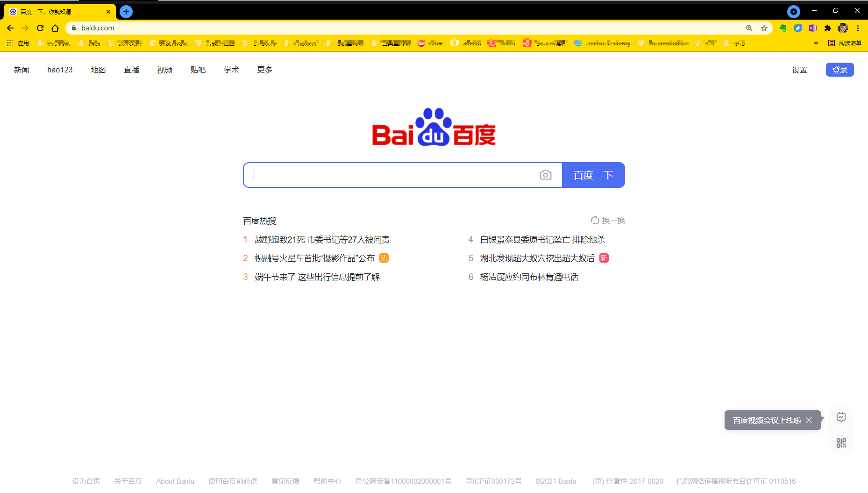Screen dimensions: 868x493
Task: Open the 学术 navigation link
Action: pyautogui.click(x=231, y=70)
